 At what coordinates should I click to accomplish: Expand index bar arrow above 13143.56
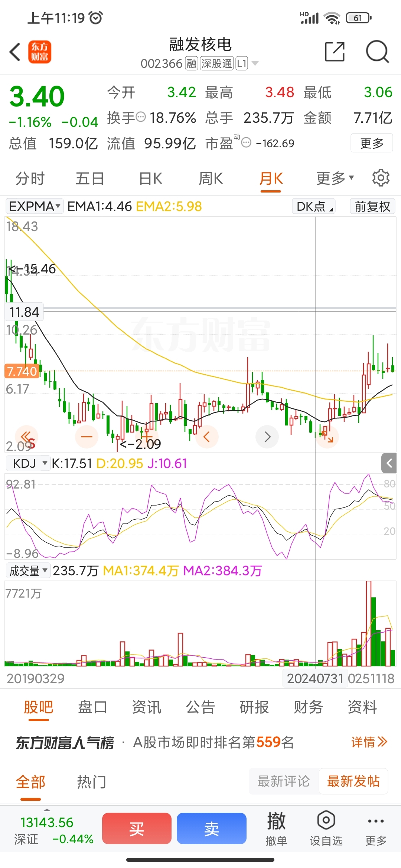(x=47, y=810)
